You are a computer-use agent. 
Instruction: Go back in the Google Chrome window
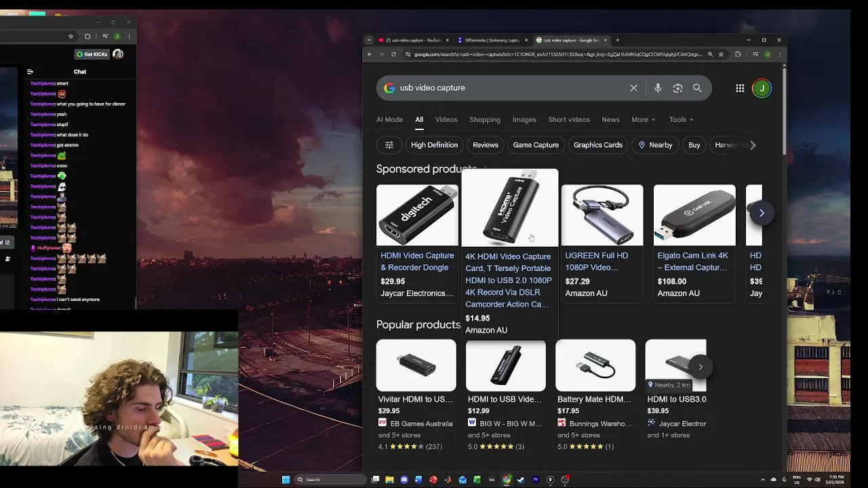(370, 54)
